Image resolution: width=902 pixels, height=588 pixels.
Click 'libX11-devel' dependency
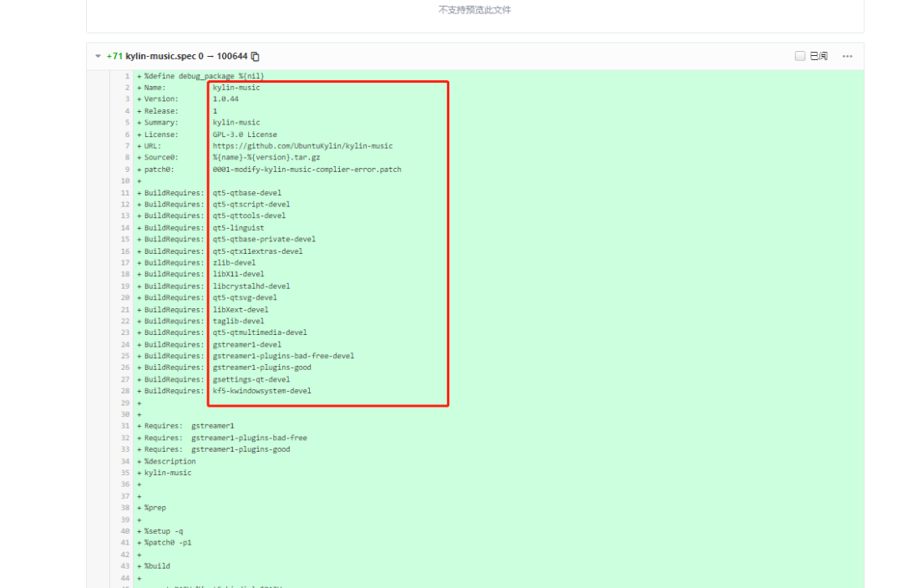pos(238,275)
